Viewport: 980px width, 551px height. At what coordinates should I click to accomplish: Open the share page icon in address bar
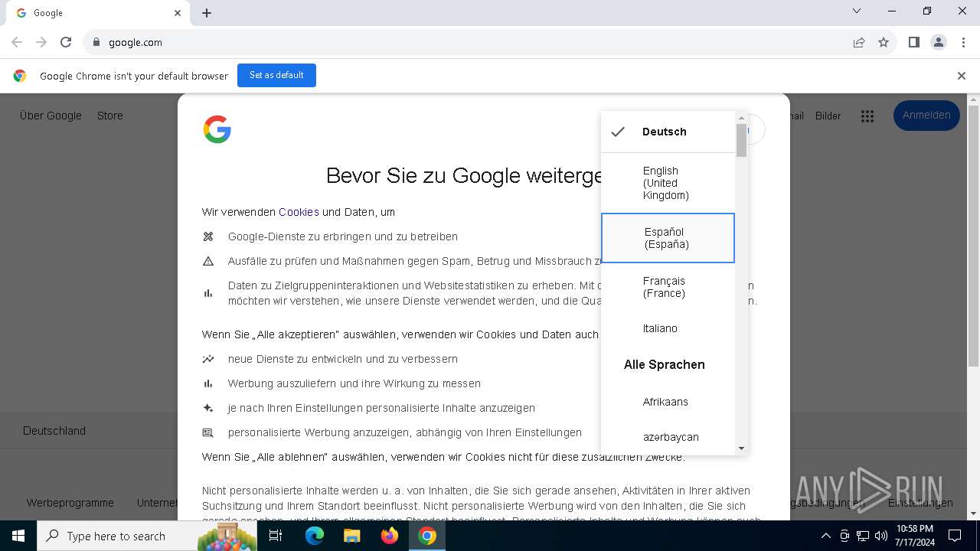[859, 42]
